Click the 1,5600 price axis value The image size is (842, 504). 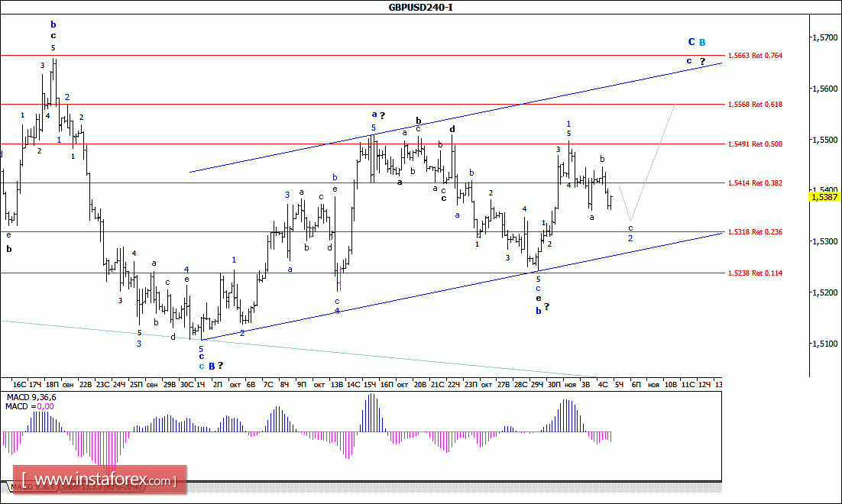[x=825, y=89]
